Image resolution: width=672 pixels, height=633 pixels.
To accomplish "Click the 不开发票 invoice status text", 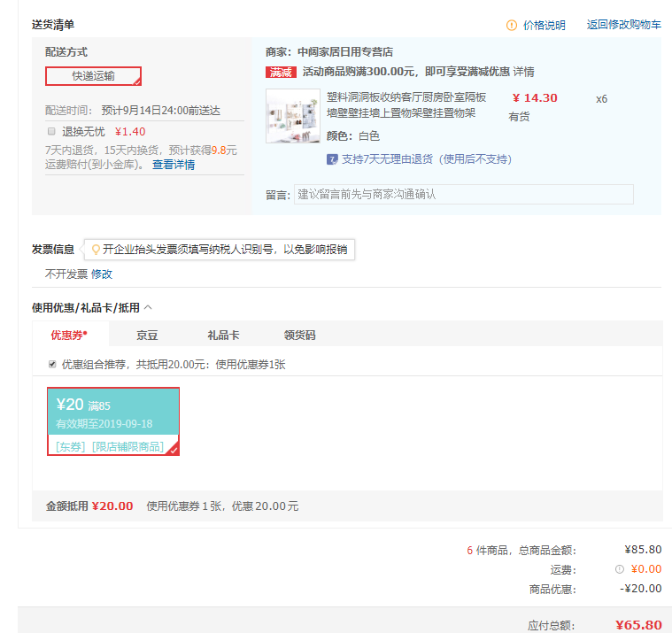I will [66, 274].
